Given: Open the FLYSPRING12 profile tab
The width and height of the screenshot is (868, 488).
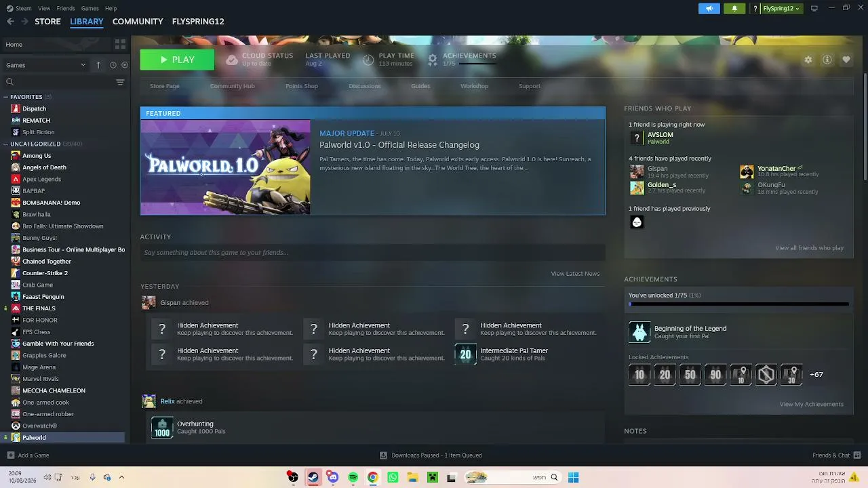Looking at the screenshot, I should pos(198,22).
